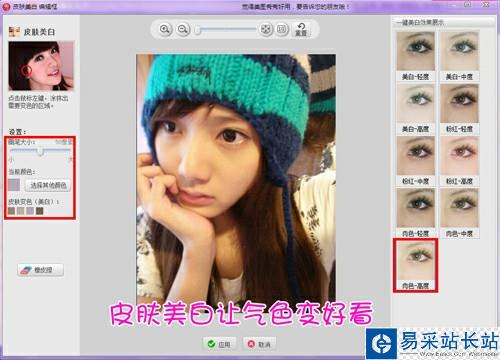Click the fit-to-window view icon
This screenshot has height=360, width=500.
266,29
